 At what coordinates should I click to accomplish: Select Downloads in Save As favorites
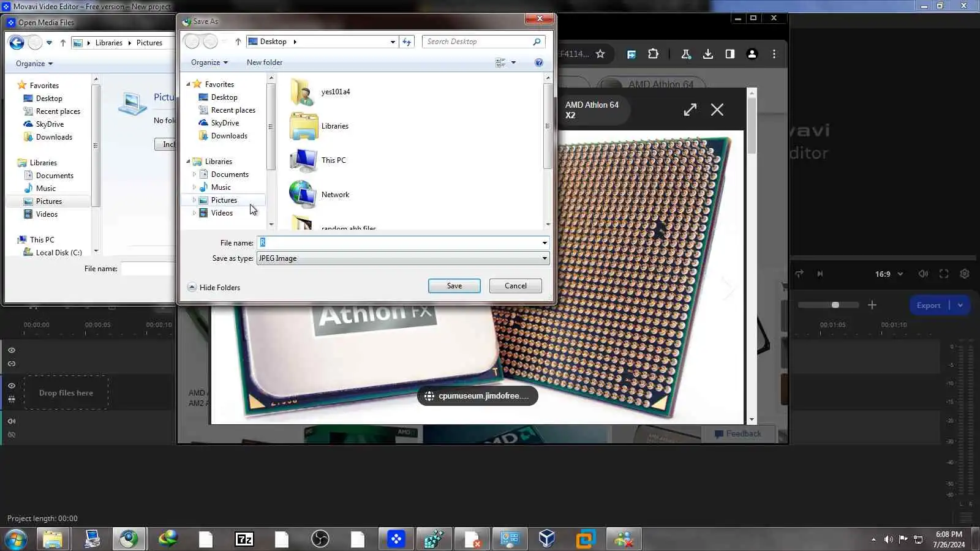(229, 136)
